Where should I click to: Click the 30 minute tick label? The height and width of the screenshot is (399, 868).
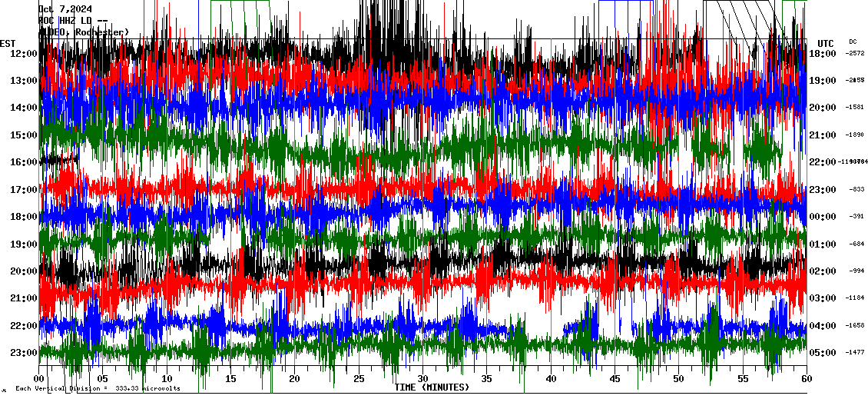tap(422, 378)
